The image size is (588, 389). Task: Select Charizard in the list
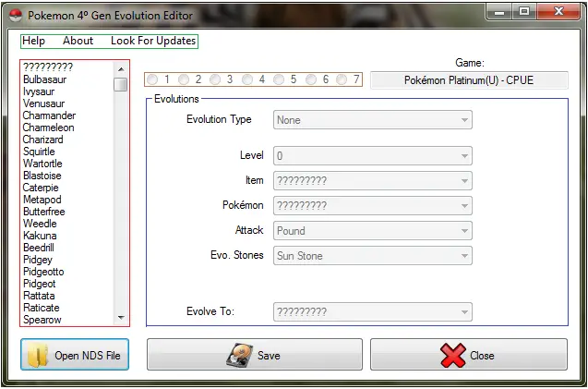(42, 140)
